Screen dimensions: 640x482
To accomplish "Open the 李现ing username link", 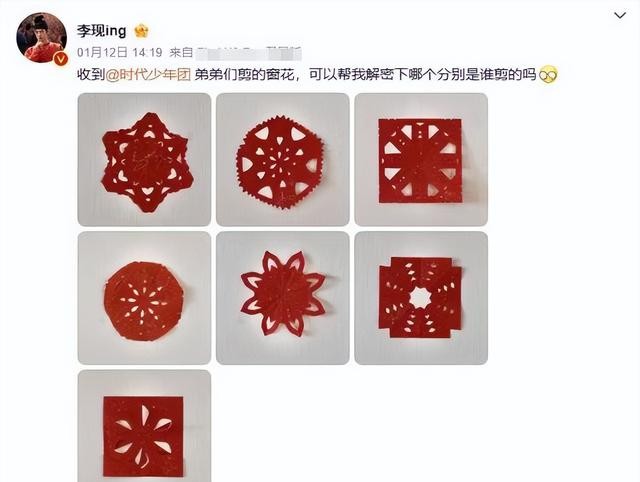I will [x=102, y=31].
